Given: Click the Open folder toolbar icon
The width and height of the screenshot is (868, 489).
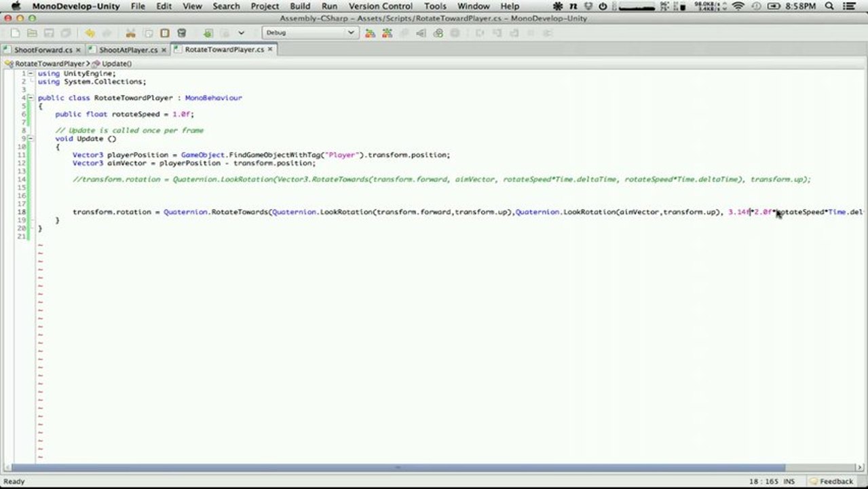Looking at the screenshot, I should click(x=32, y=33).
